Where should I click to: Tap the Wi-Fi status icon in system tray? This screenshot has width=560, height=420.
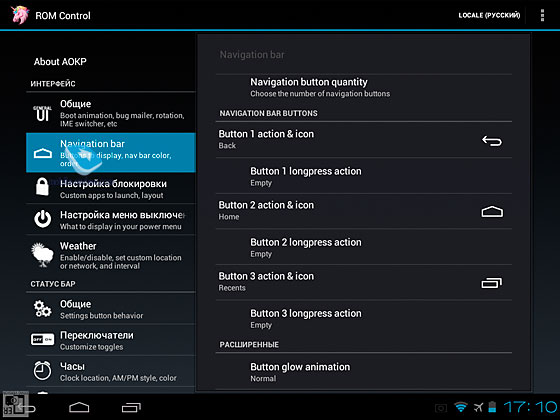(x=461, y=407)
